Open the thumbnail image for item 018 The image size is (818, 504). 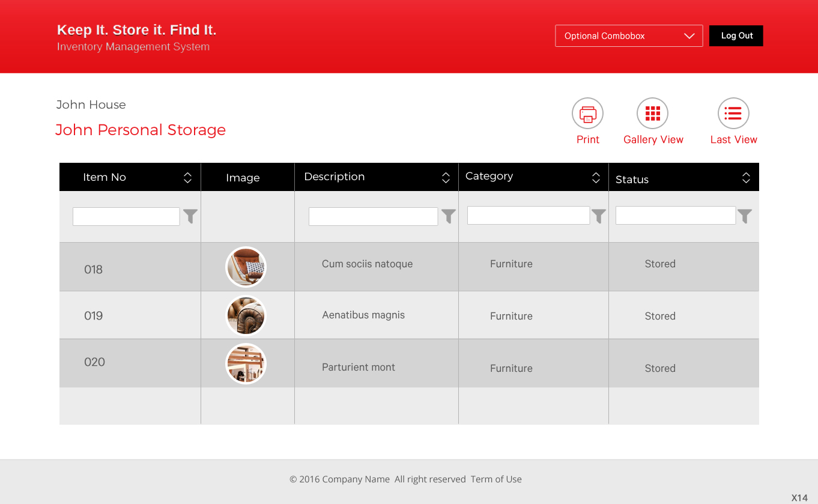(246, 267)
